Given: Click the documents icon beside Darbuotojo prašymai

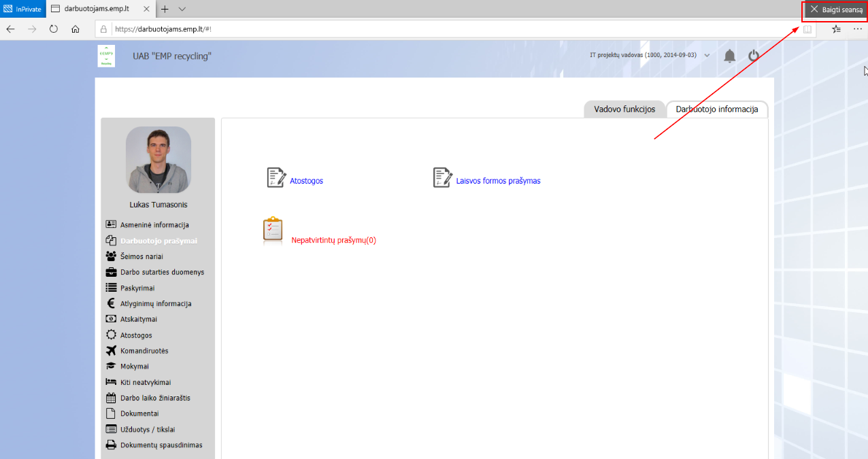Looking at the screenshot, I should (x=111, y=240).
